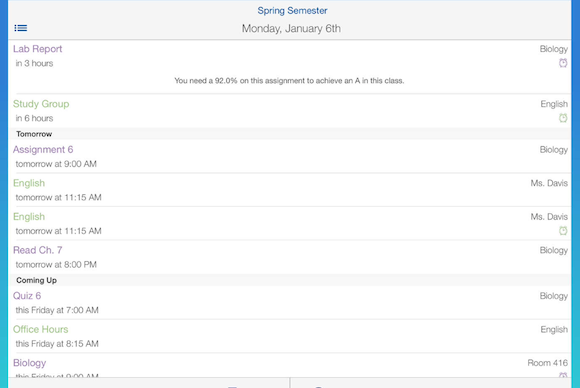Screen dimensions: 580x388
Task: Select the 'in 3 hours' due time
Action: [34, 63]
